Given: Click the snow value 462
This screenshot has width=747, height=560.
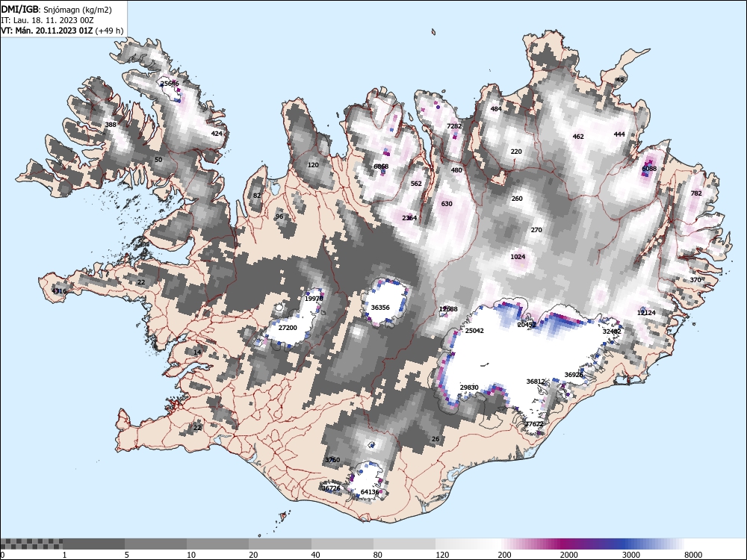Looking at the screenshot, I should pyautogui.click(x=578, y=136).
